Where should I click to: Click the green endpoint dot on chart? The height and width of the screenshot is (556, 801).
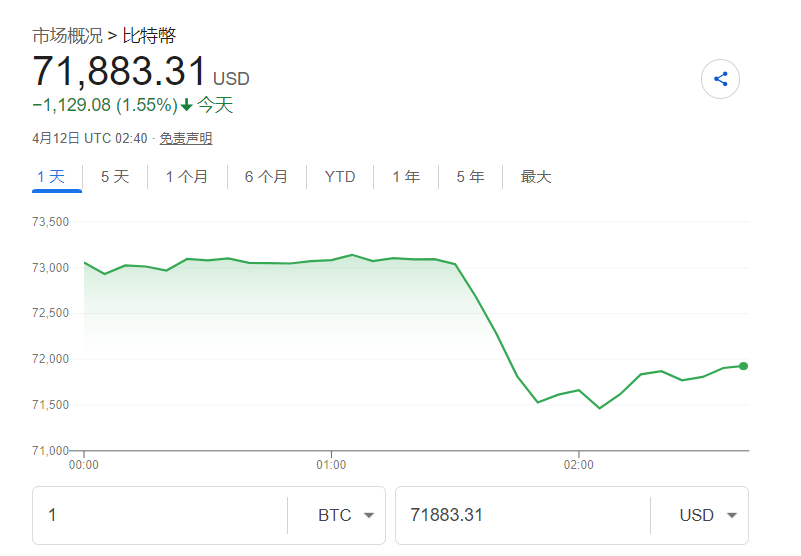coord(743,366)
